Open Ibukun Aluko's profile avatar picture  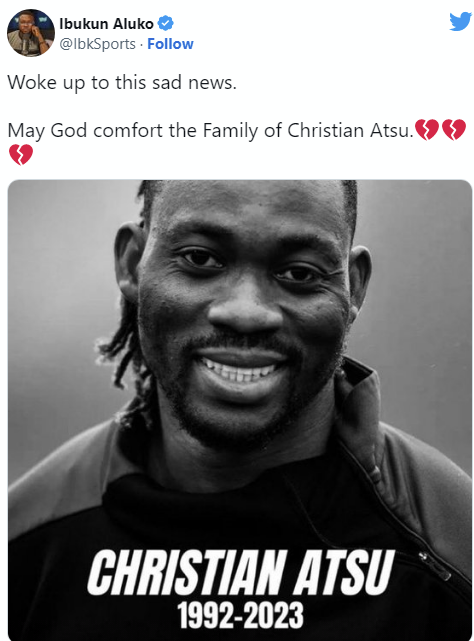(x=31, y=33)
